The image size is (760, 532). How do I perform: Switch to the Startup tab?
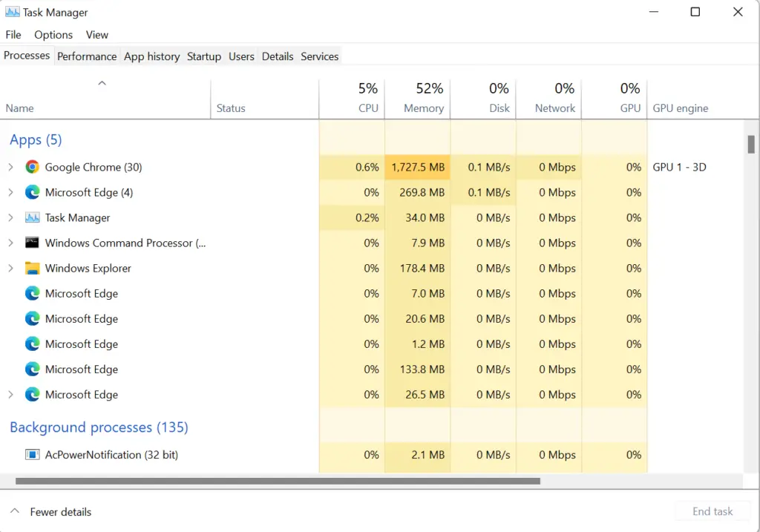click(x=204, y=56)
